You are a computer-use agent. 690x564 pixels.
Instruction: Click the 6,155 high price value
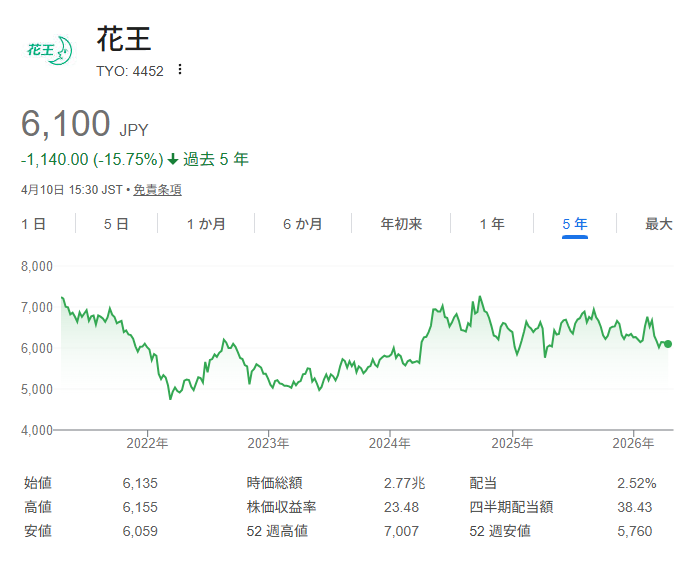point(140,507)
